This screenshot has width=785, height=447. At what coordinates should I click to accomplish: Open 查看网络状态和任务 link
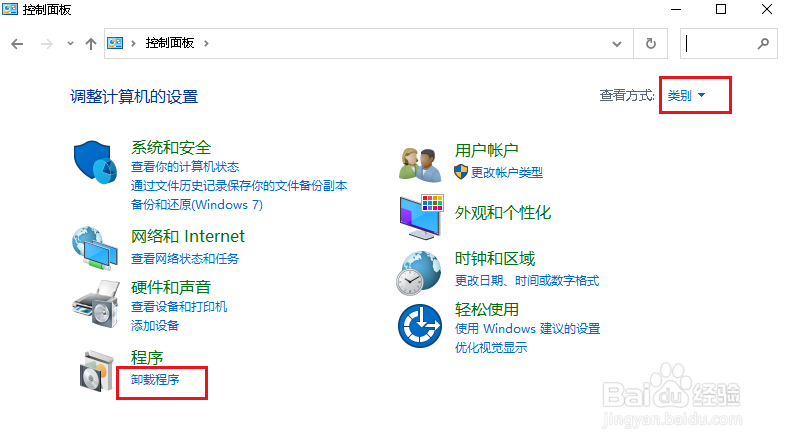tap(185, 258)
